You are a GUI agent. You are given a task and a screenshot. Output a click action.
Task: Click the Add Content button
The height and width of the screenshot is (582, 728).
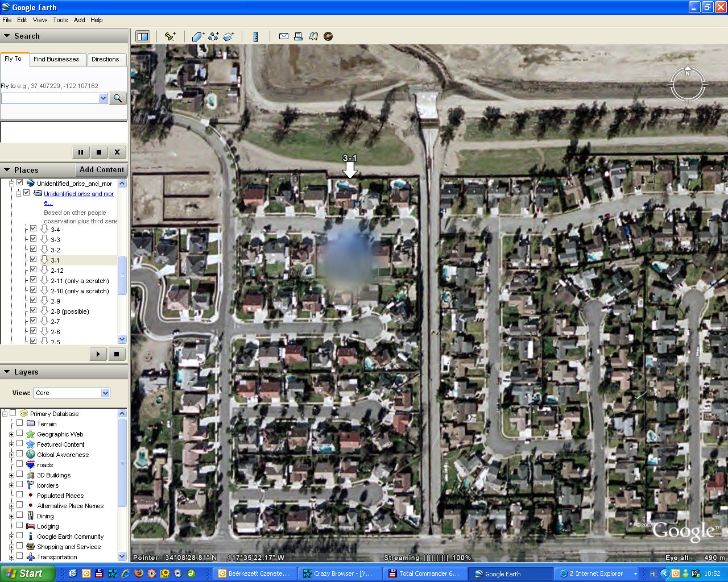coord(101,170)
